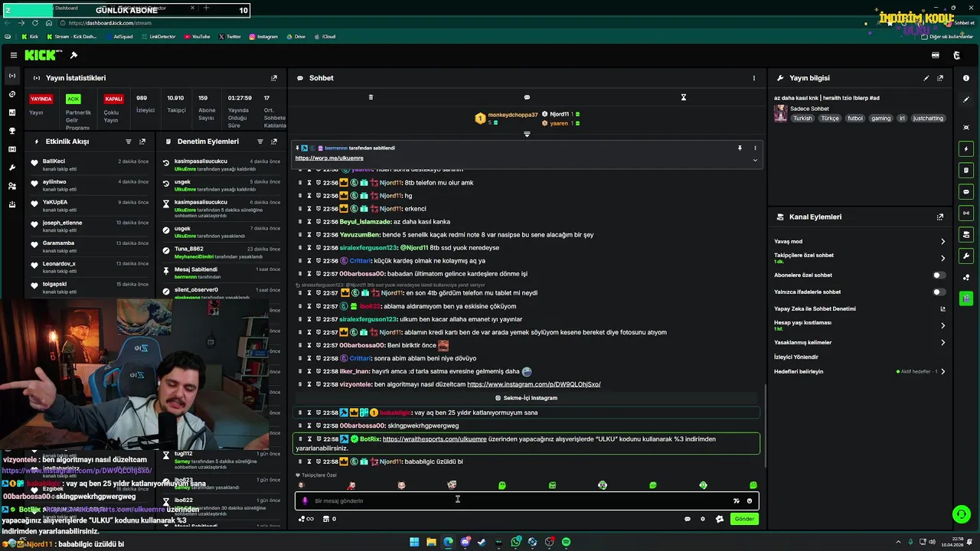Toggle wrench widget in right sidebar

click(x=966, y=256)
